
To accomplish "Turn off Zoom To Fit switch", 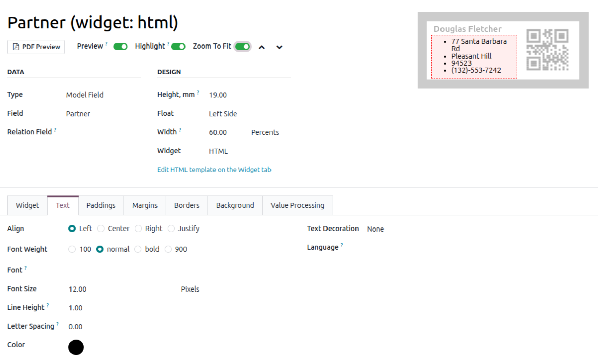I will [243, 47].
